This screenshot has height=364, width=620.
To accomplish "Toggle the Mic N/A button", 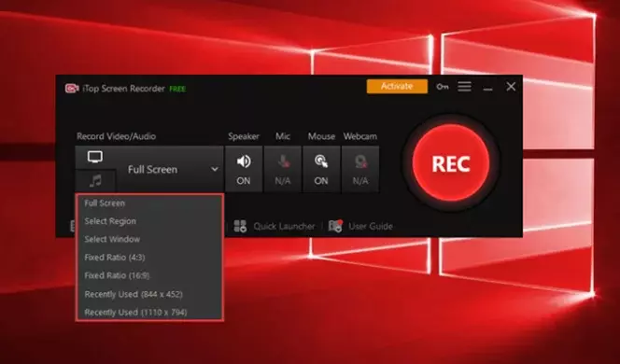I will coord(283,169).
